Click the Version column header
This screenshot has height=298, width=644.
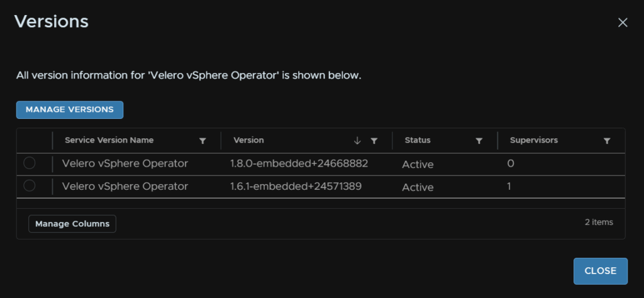248,140
